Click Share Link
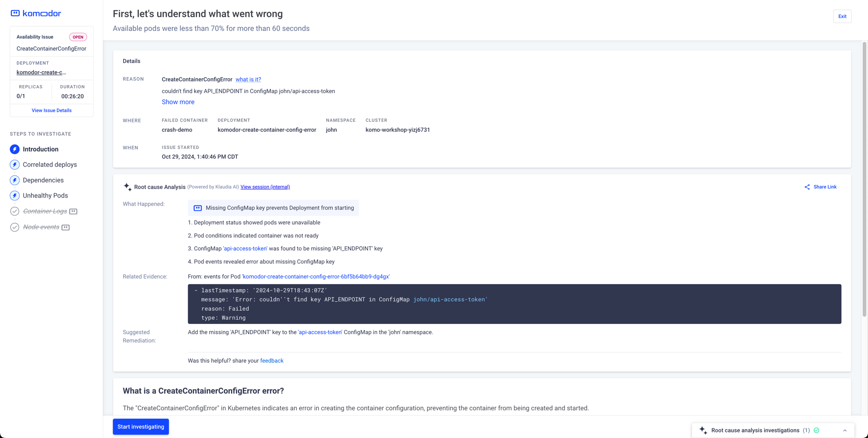Screen dimensions: 868x438 pos(825,187)
